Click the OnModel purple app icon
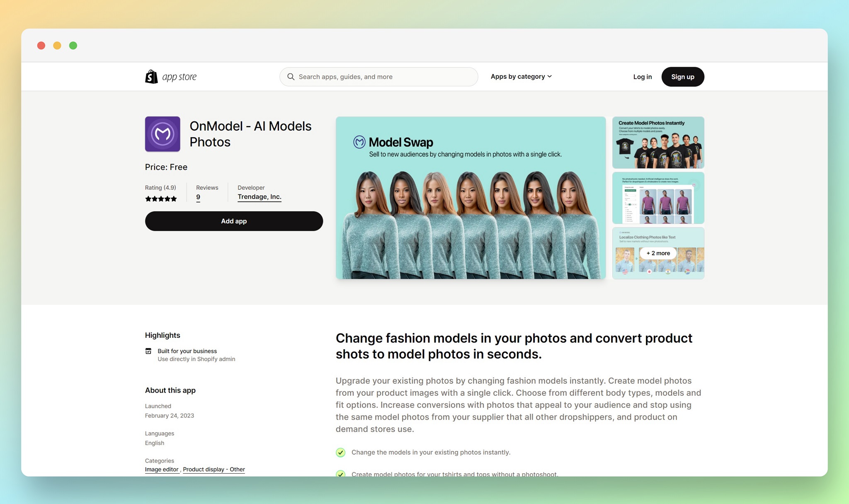The height and width of the screenshot is (504, 849). [x=163, y=134]
